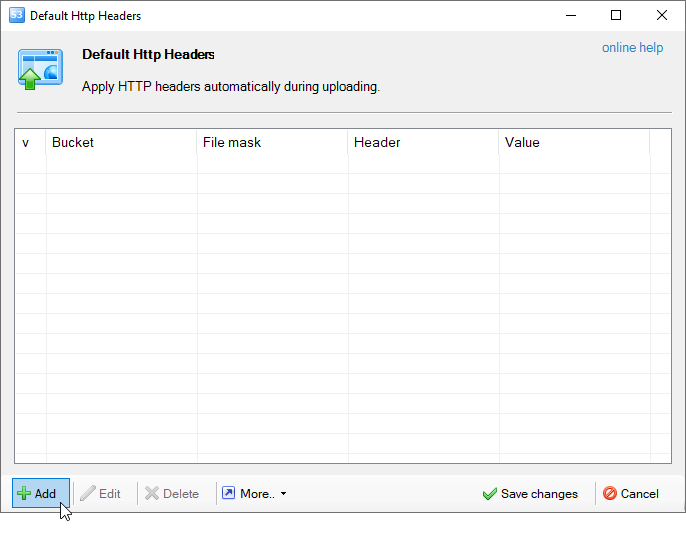Open the online help link
Viewport: 686px width, 534px height.
632,47
